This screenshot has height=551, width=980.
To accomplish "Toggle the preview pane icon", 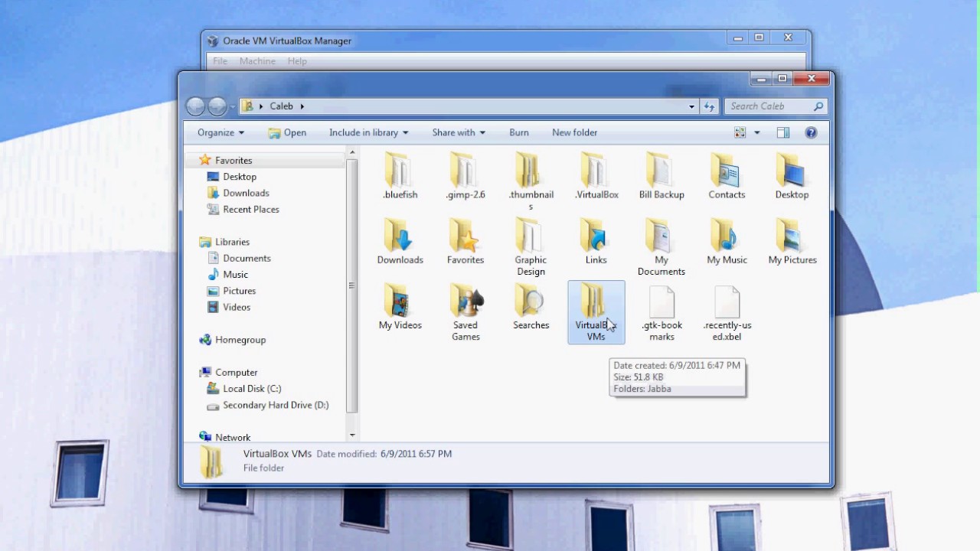I will pos(782,132).
